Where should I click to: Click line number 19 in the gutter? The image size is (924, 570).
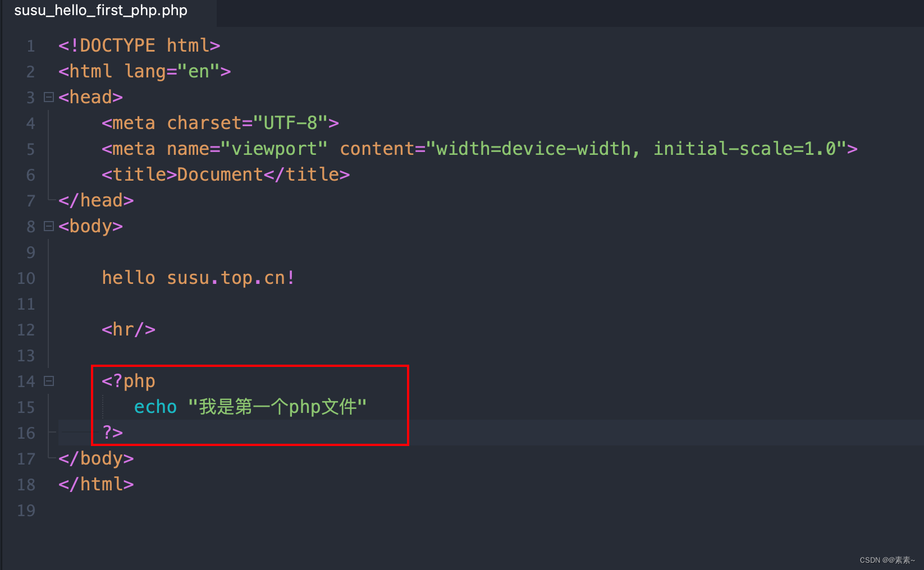click(26, 511)
